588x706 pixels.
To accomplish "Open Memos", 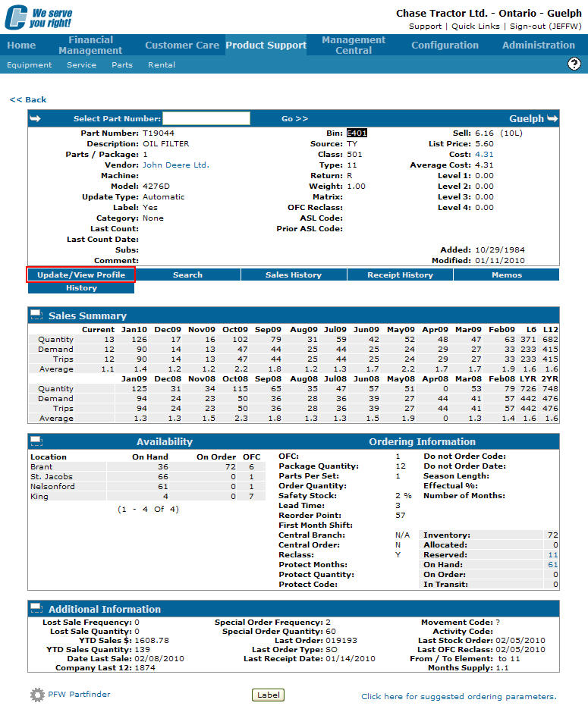I will [x=507, y=275].
